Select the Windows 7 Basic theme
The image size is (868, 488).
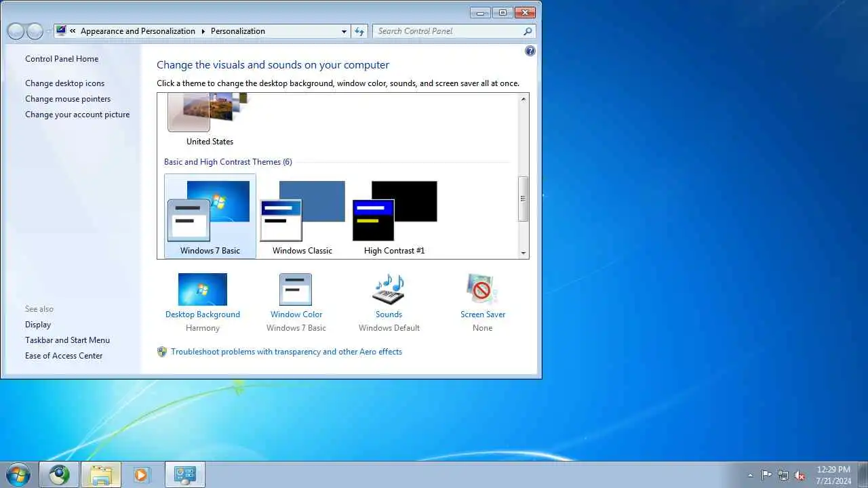click(x=210, y=216)
